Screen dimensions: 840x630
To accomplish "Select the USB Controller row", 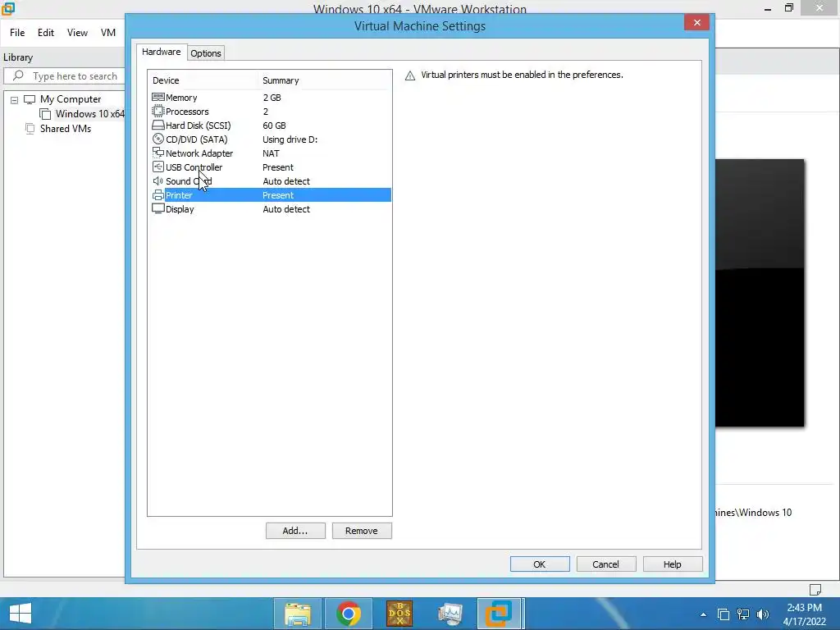I will [271, 167].
